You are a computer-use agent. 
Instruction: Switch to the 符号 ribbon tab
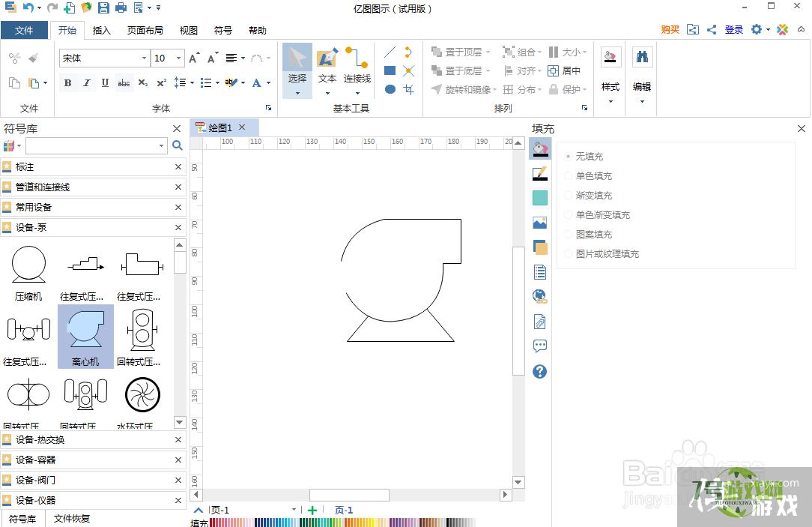tap(223, 30)
